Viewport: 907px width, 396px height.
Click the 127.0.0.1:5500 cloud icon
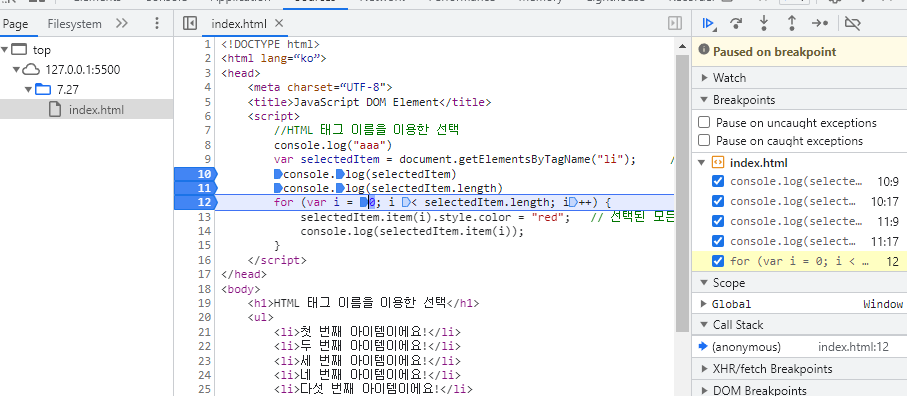tap(30, 70)
